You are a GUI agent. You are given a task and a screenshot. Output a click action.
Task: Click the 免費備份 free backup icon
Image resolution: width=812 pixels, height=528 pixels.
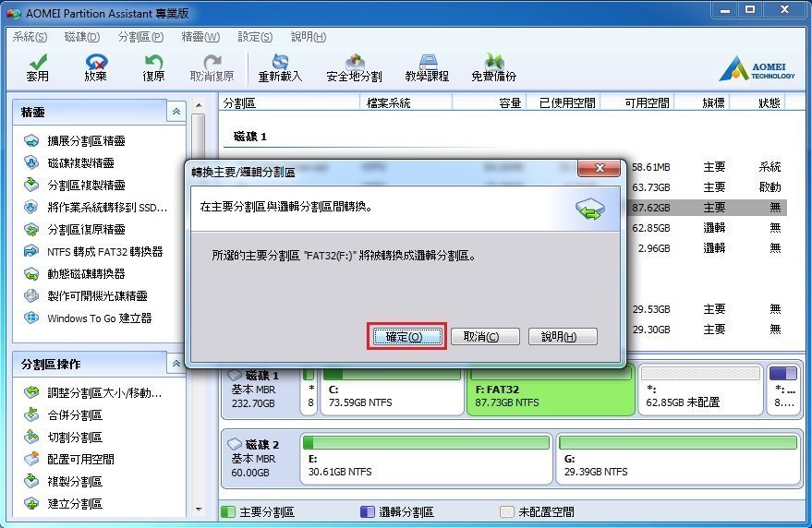click(x=494, y=67)
